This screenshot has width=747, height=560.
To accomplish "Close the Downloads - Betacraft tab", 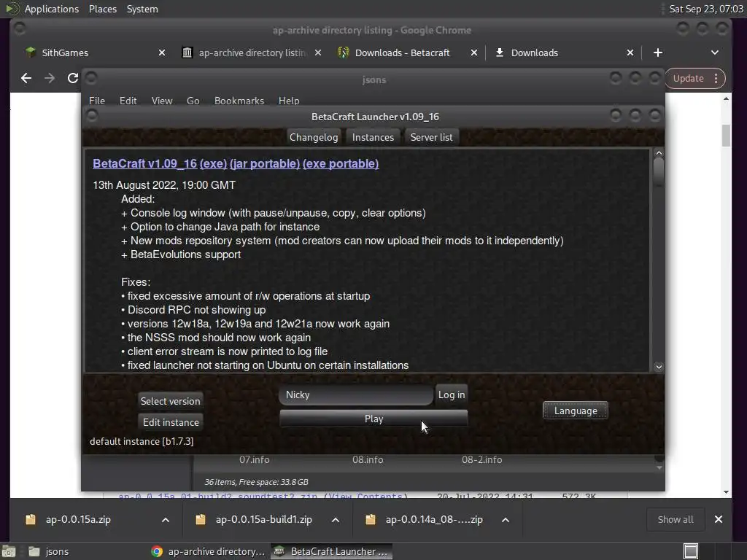I will click(474, 52).
